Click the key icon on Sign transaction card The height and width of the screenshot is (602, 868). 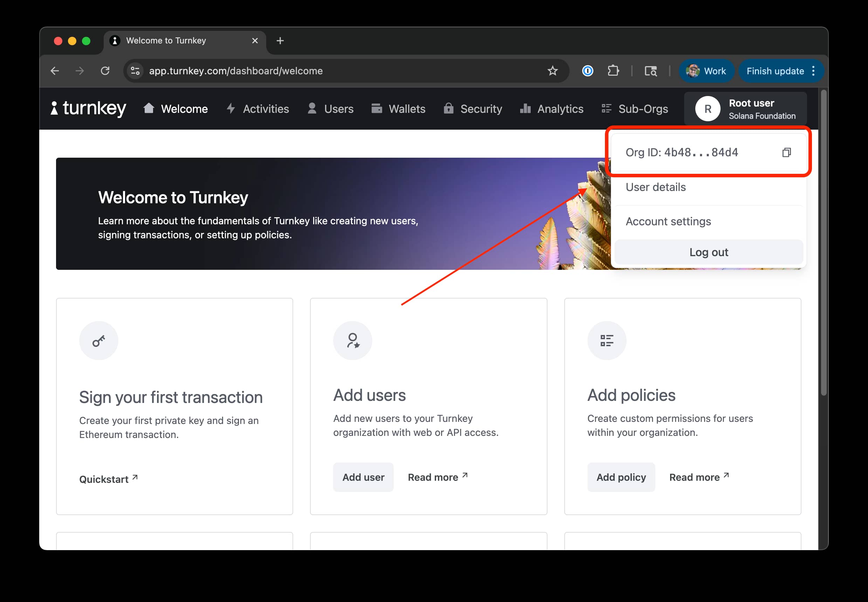pyautogui.click(x=98, y=341)
